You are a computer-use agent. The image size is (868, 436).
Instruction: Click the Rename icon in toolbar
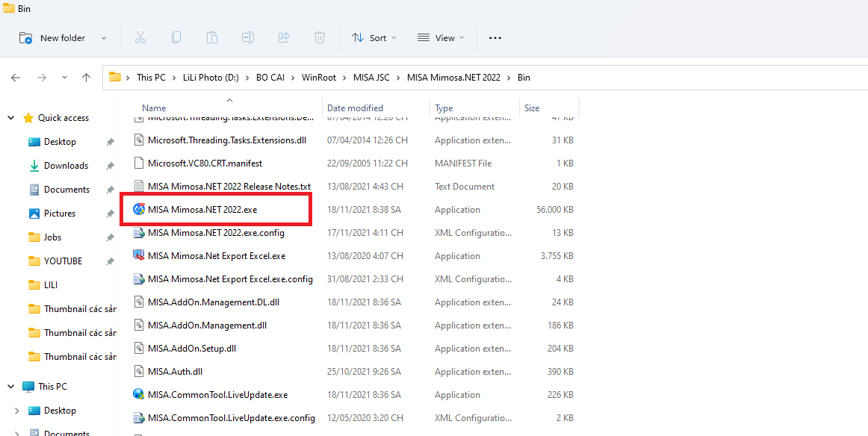click(x=247, y=37)
